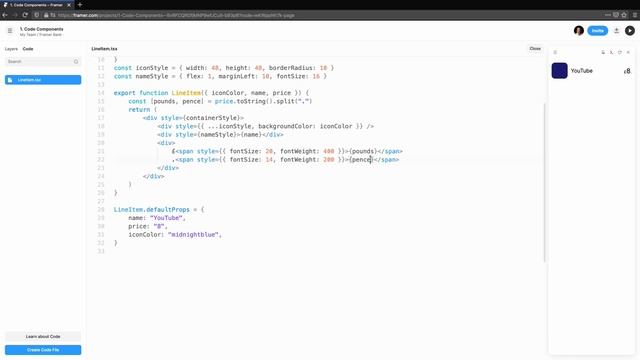This screenshot has height=360, width=640.
Task: Click the site lock security icon
Action: (x=46, y=15)
